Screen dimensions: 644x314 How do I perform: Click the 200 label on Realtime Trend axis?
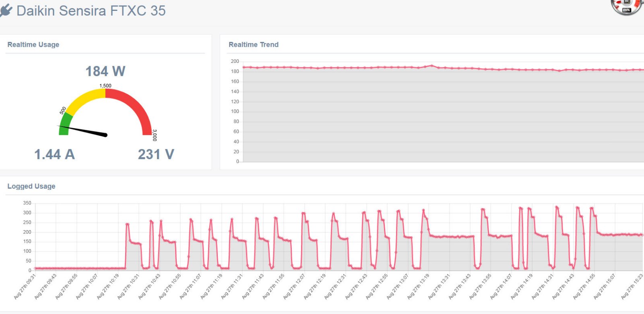pyautogui.click(x=235, y=61)
